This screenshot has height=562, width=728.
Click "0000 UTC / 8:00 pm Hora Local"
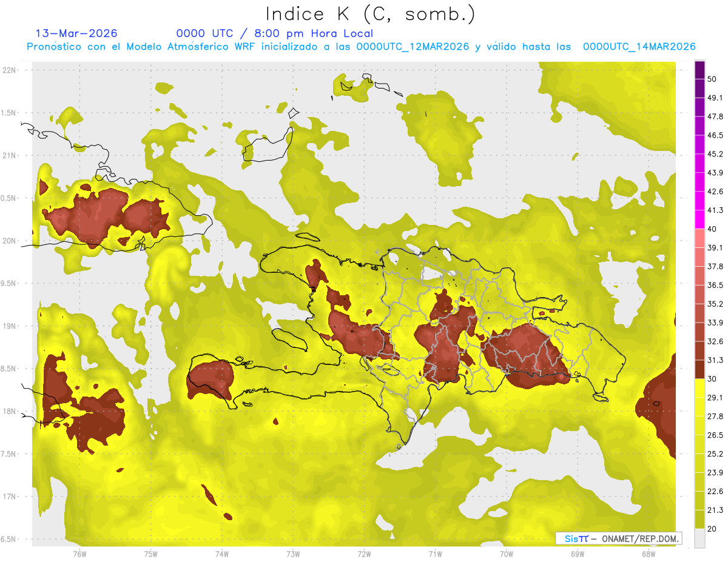[274, 33]
